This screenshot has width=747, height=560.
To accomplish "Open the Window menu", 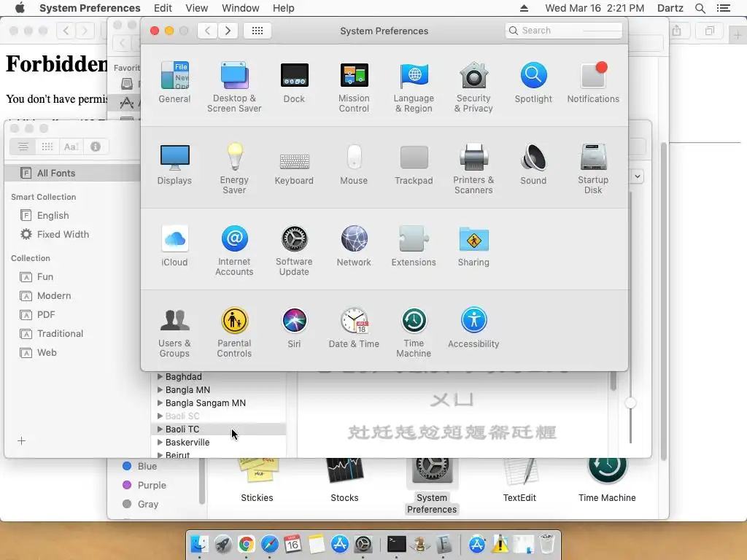I will click(241, 8).
